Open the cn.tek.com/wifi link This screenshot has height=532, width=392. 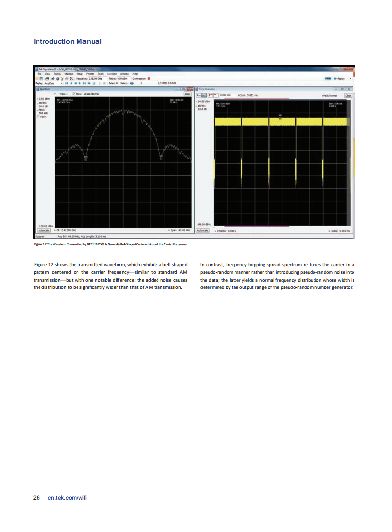tap(67, 498)
